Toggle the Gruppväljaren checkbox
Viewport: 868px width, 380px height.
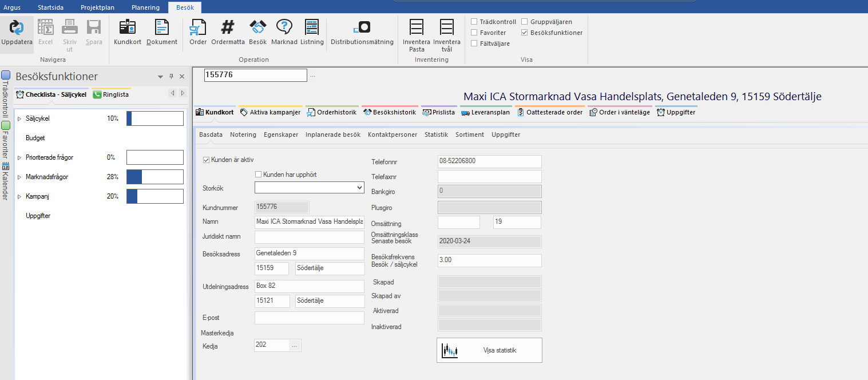tap(525, 22)
